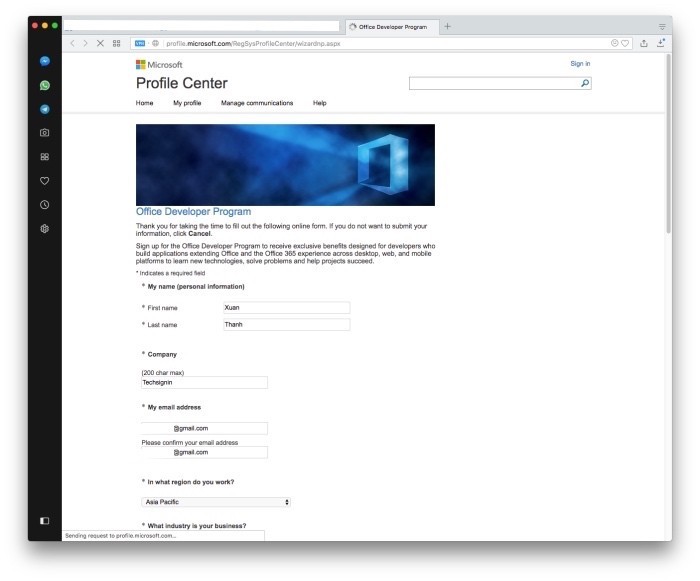Viewport: 700px width, 581px height.
Task: Click the smiley feedback icon in address bar
Action: 614,43
